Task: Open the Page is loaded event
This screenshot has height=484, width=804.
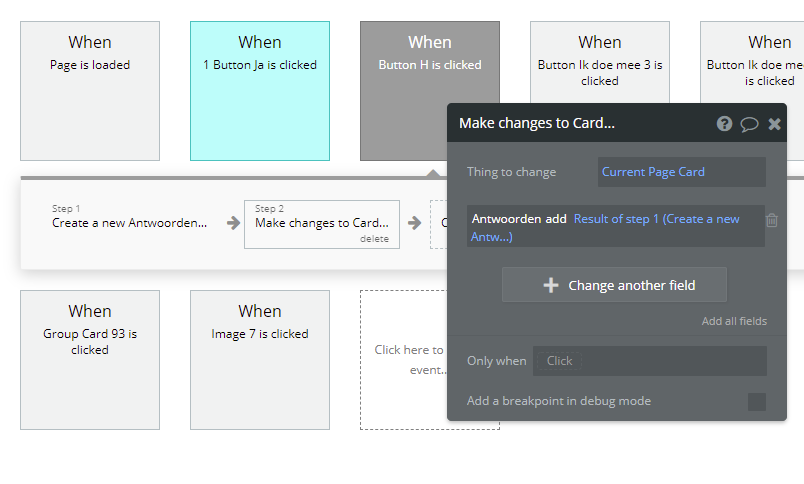Action: 90,91
